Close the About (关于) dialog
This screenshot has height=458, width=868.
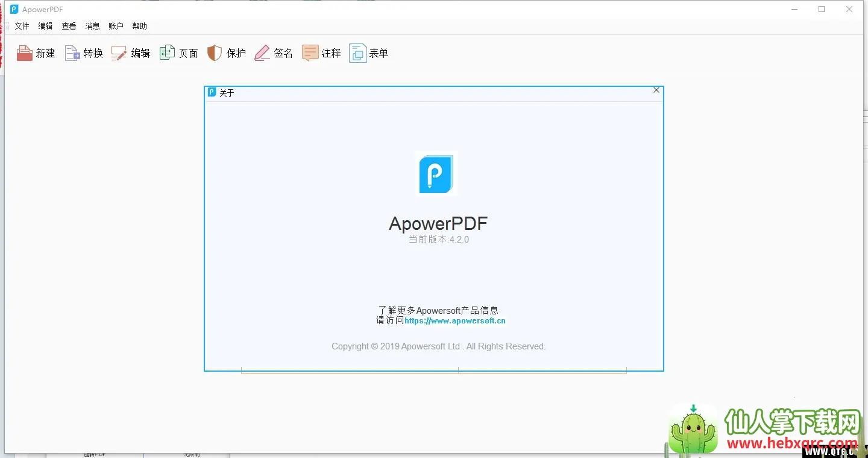656,91
